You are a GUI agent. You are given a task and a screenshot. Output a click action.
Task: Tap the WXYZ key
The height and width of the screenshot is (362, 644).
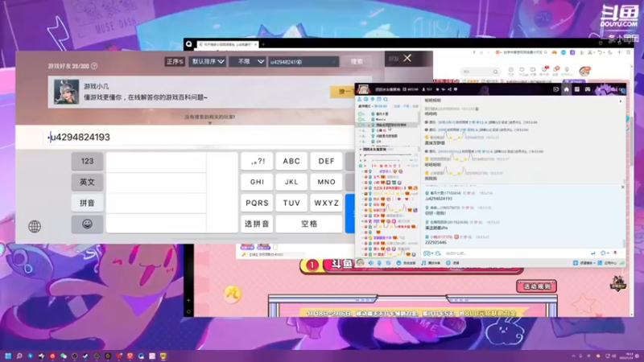327,203
